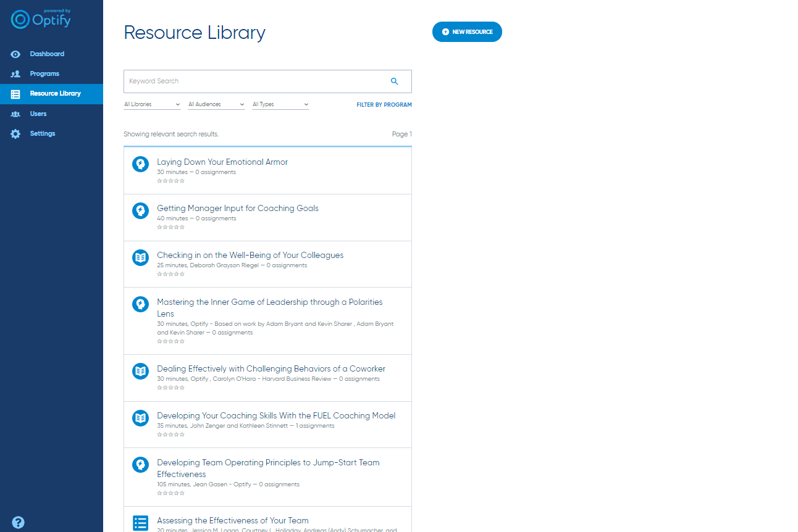Click the search magnifier icon
Image resolution: width=798 pixels, height=532 pixels.
tap(395, 81)
